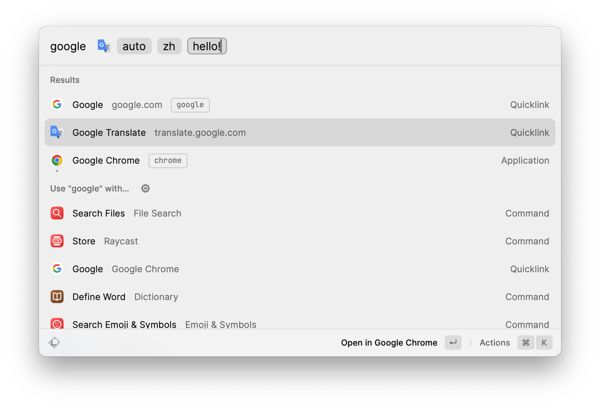Click Command label on Define Word row

tap(527, 297)
